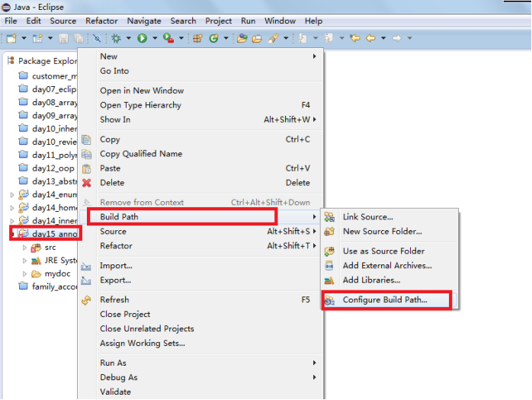Select Use as Source Folder
Viewport: 532px width, 400px height.
(x=389, y=251)
